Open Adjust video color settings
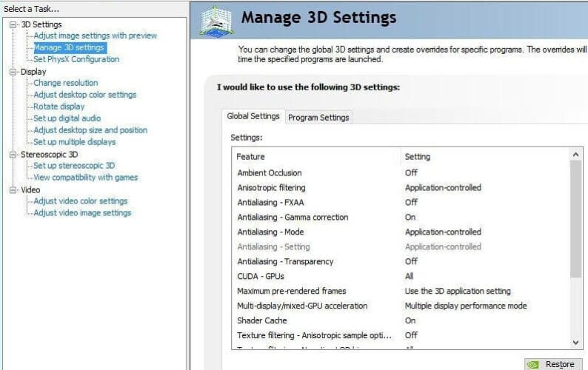The image size is (588, 370). (x=80, y=201)
